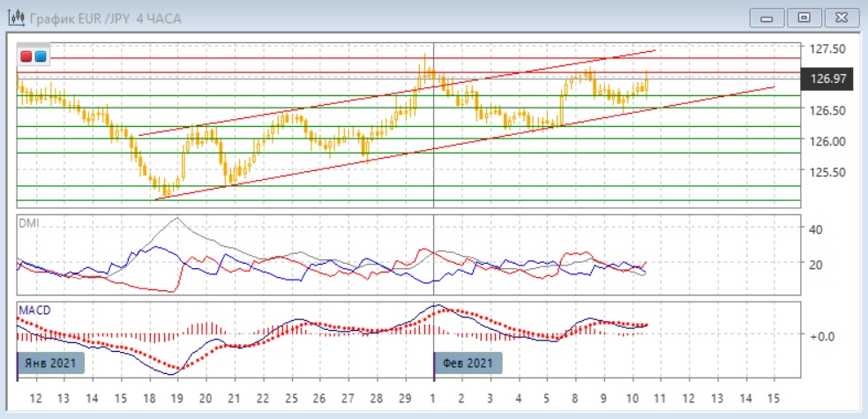Click the 40 level on the DMI scale

[816, 229]
